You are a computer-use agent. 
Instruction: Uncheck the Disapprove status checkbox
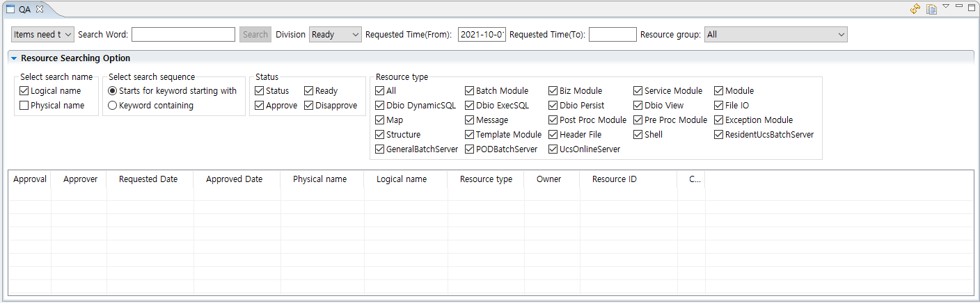pyautogui.click(x=309, y=106)
